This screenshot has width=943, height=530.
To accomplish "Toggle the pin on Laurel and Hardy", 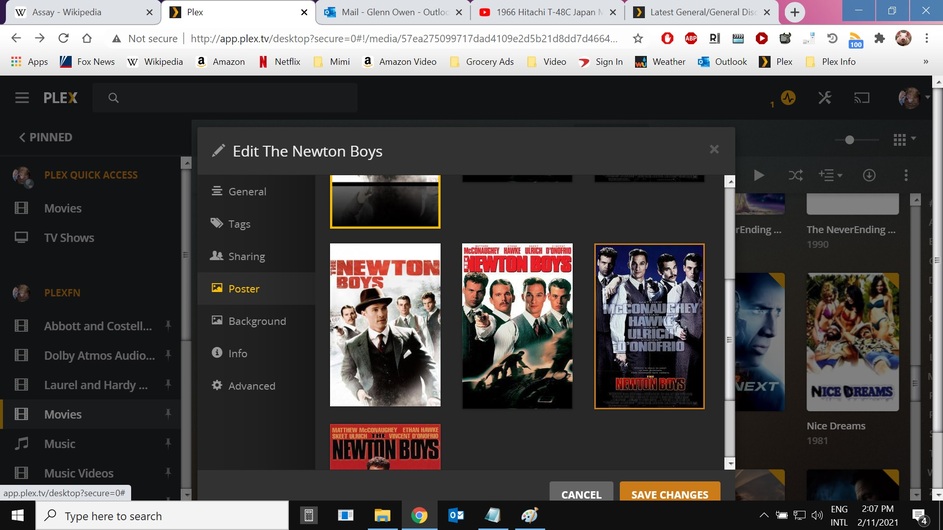I will click(x=168, y=384).
